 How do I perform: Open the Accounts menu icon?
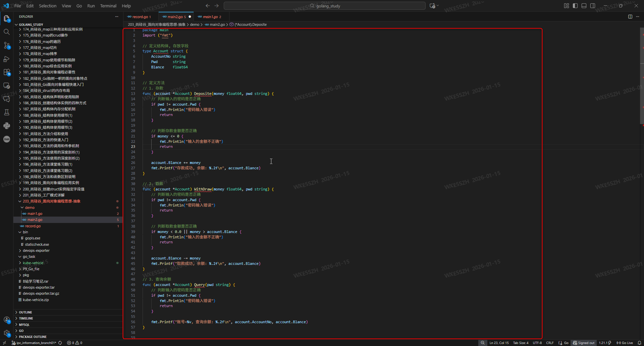point(7,320)
